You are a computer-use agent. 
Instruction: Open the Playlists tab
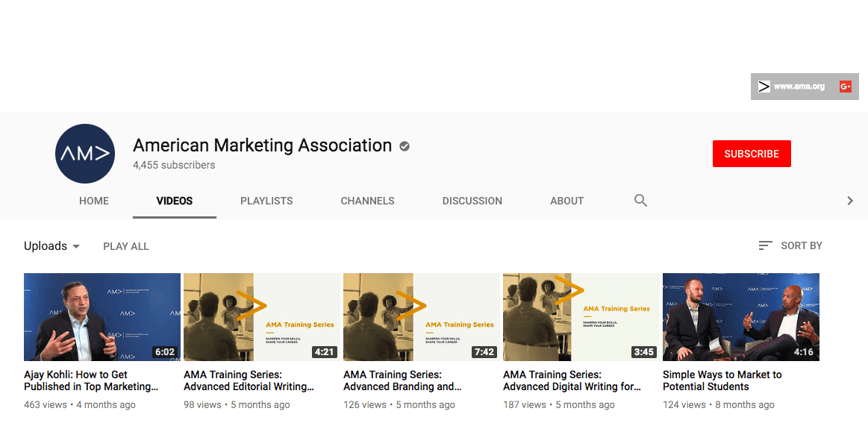[x=266, y=201]
